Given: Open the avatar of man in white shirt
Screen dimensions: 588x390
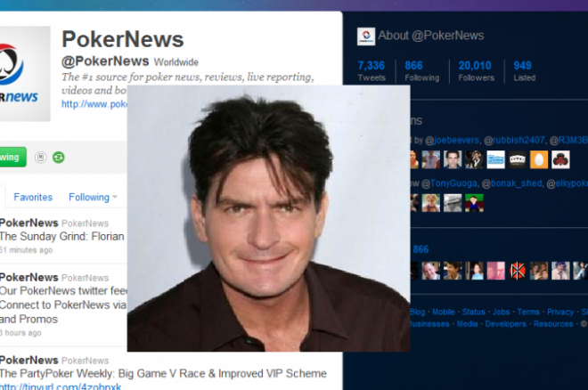Looking at the screenshot, I should tap(431, 159).
